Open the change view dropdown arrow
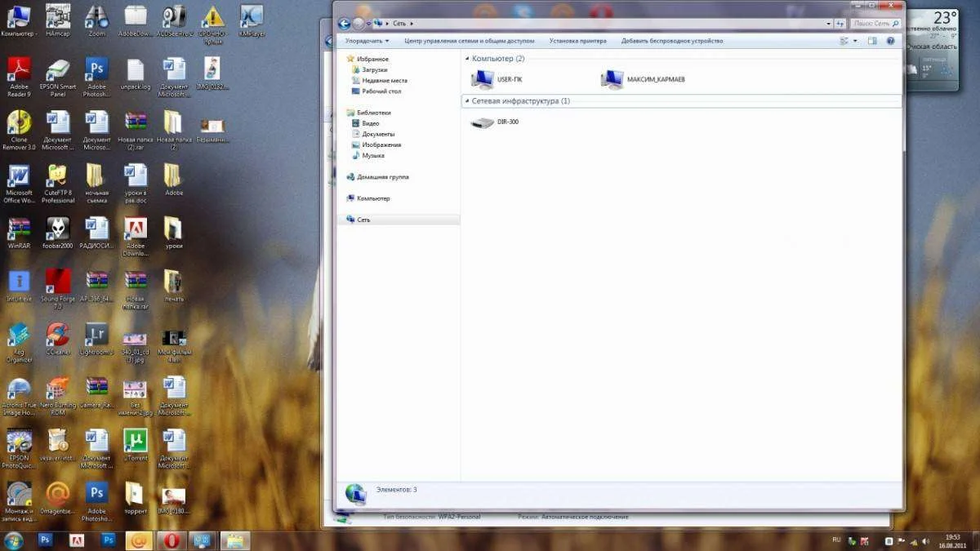 tap(855, 41)
